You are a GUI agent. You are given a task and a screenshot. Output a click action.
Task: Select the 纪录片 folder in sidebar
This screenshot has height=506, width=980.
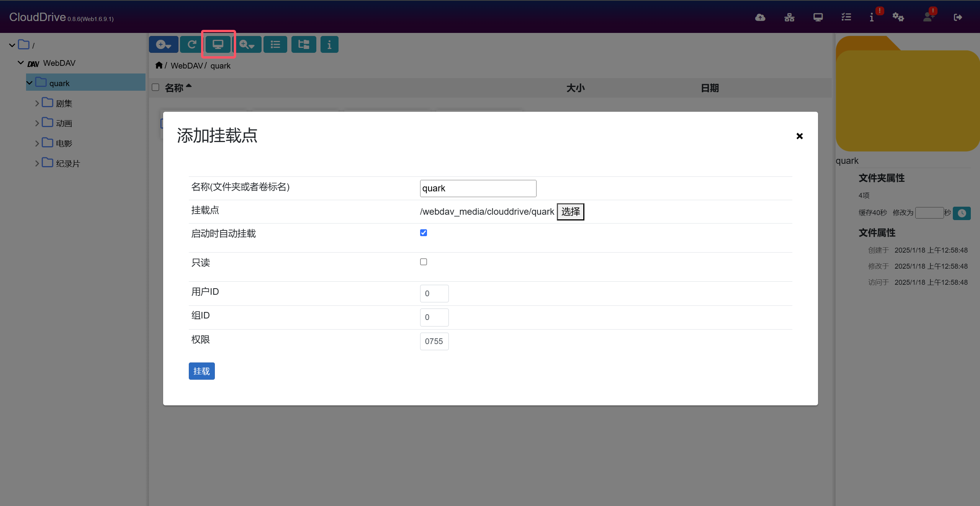click(68, 163)
